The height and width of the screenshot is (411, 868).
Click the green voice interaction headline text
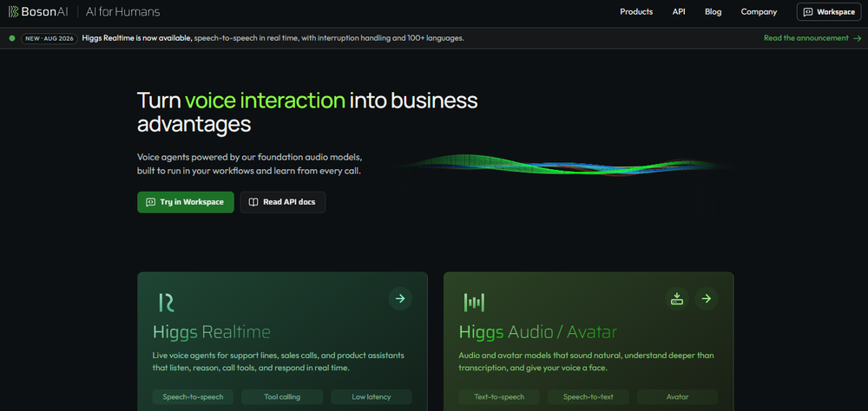(x=265, y=101)
